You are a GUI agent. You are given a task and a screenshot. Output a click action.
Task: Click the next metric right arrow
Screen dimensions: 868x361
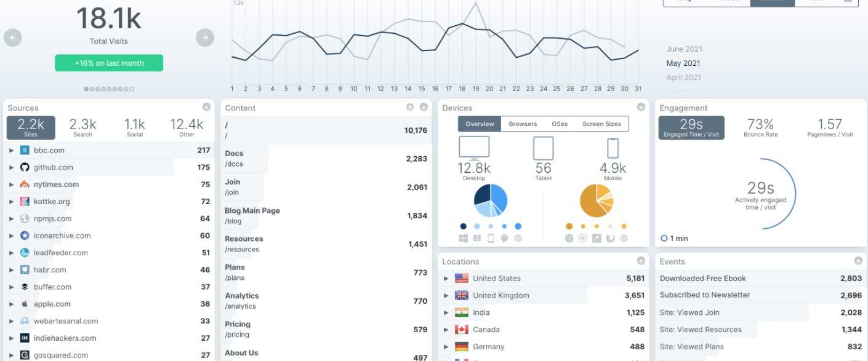pyautogui.click(x=205, y=38)
